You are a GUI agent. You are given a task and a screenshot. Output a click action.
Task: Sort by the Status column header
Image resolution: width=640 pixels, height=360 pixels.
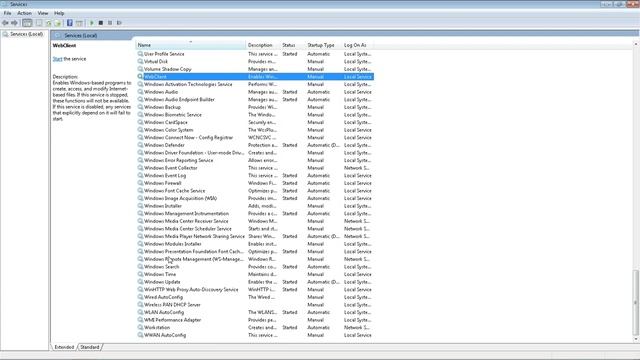[293, 45]
